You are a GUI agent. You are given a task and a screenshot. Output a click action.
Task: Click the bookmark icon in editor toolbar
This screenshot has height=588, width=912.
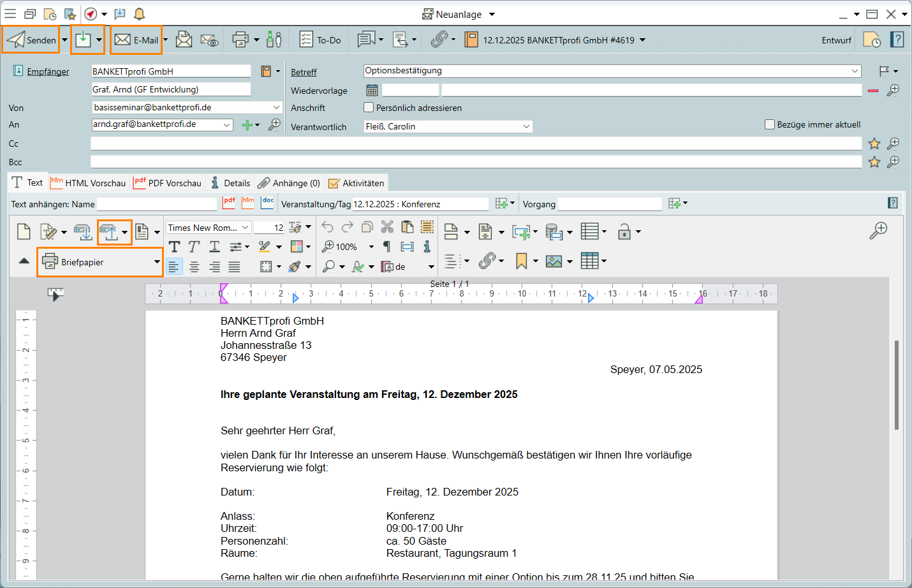(522, 261)
